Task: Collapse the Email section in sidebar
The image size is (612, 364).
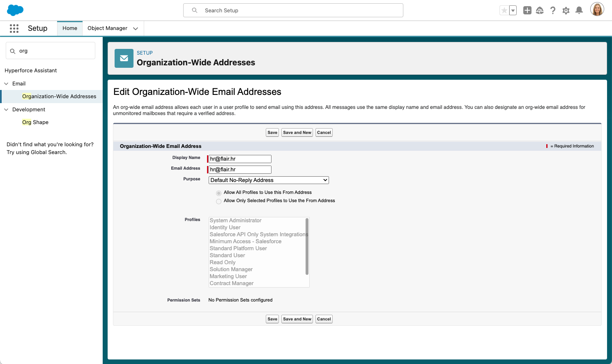Action: coord(6,84)
